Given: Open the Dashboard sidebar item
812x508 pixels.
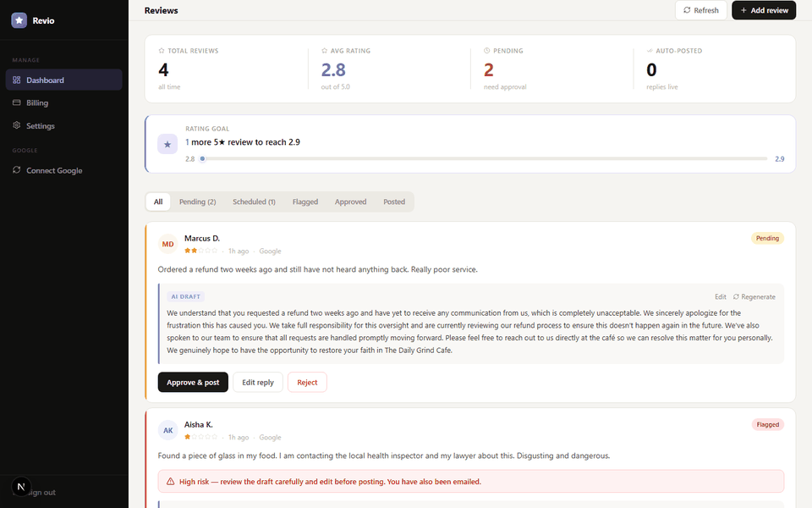Looking at the screenshot, I should pyautogui.click(x=63, y=80).
